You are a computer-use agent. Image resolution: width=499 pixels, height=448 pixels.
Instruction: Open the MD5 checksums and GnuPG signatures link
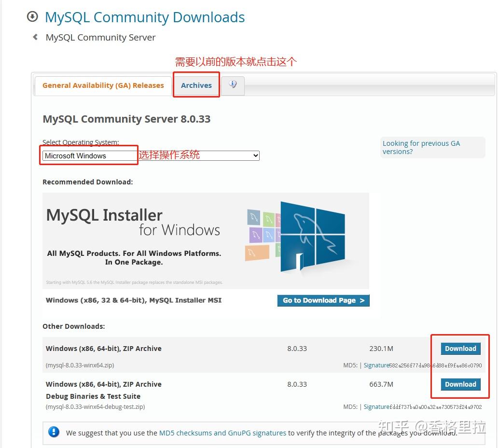tap(222, 433)
